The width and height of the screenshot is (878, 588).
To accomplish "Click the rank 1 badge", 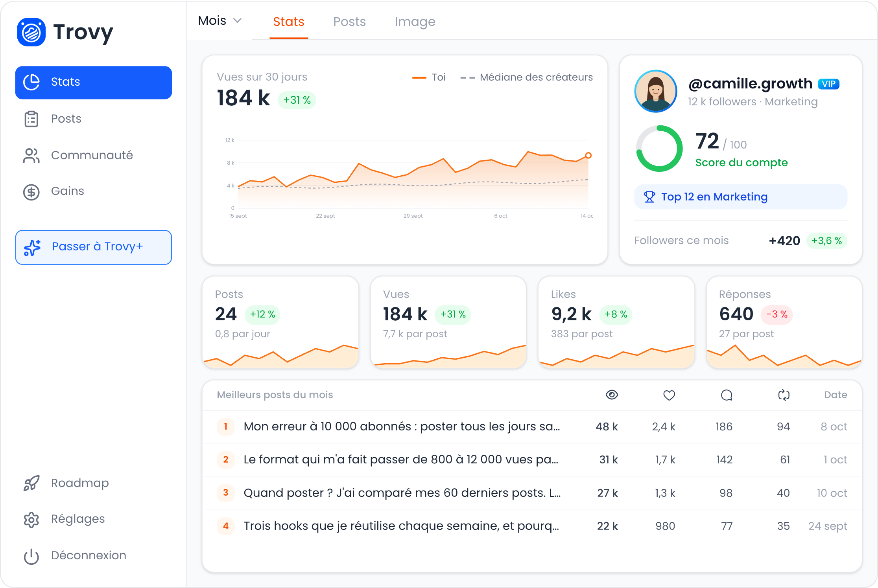I will 226,426.
